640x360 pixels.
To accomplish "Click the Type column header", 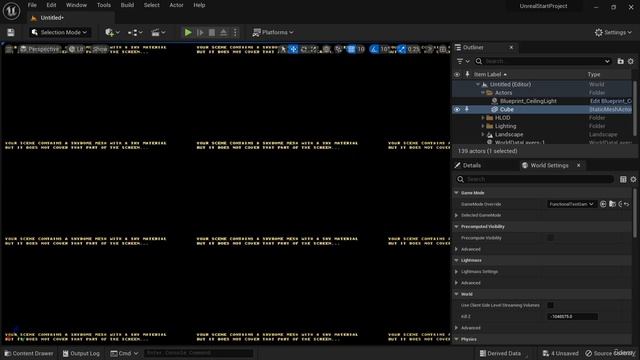I will 594,74.
